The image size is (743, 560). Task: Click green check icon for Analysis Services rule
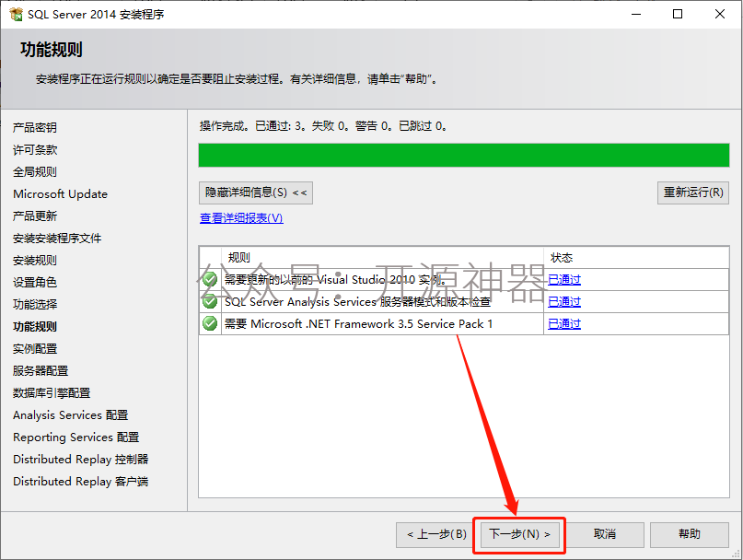tap(210, 301)
